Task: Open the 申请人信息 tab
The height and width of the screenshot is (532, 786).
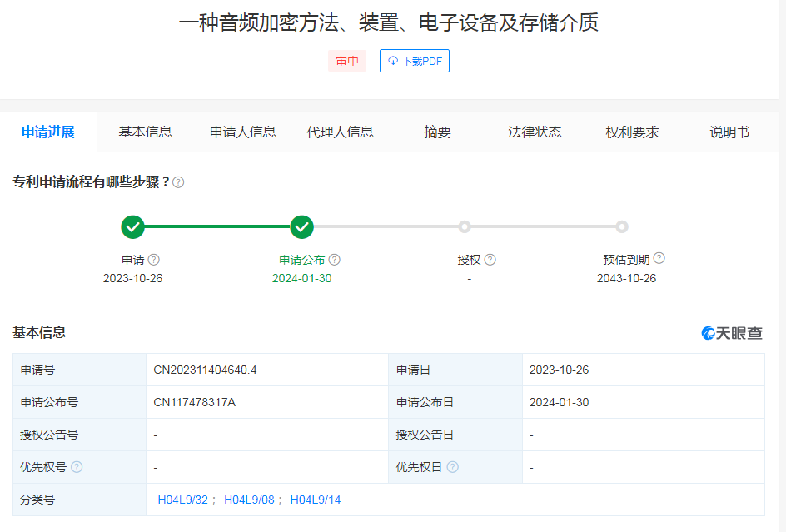Action: [242, 132]
